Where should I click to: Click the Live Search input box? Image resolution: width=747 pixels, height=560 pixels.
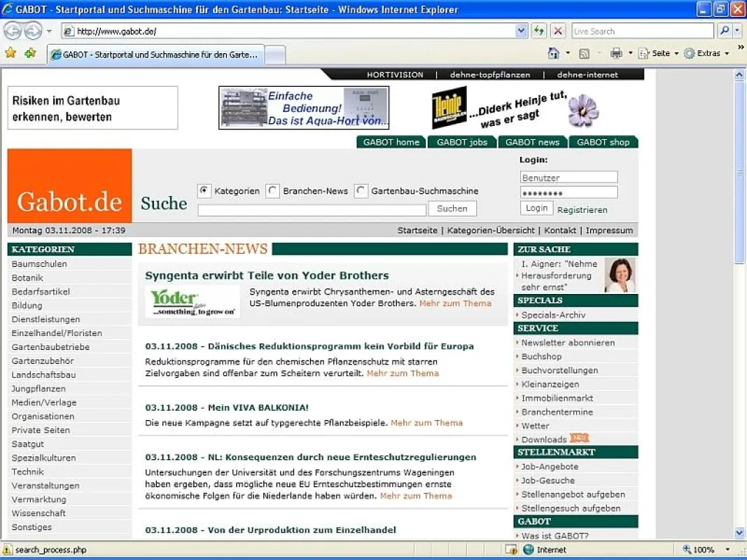pyautogui.click(x=642, y=31)
